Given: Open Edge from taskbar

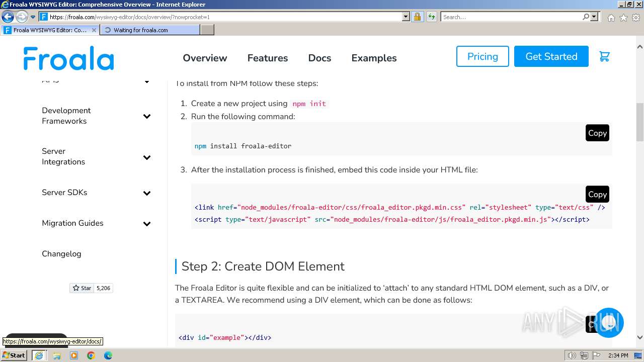Looking at the screenshot, I should [x=108, y=355].
